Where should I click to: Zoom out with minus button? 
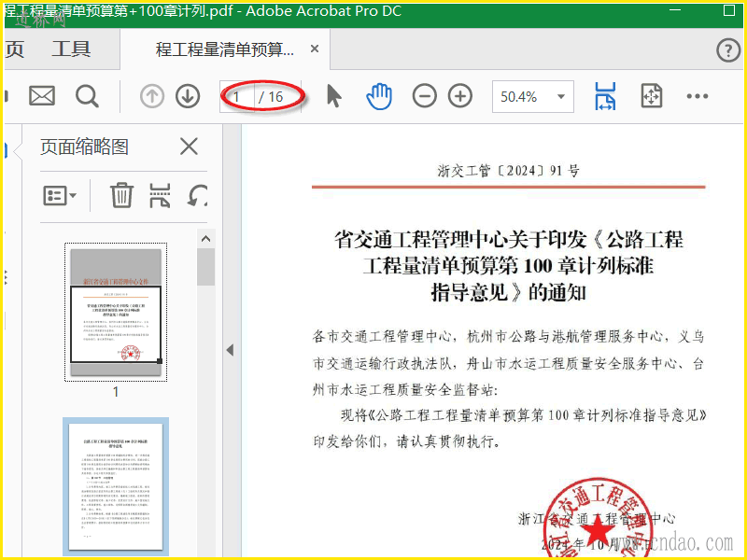(x=425, y=96)
